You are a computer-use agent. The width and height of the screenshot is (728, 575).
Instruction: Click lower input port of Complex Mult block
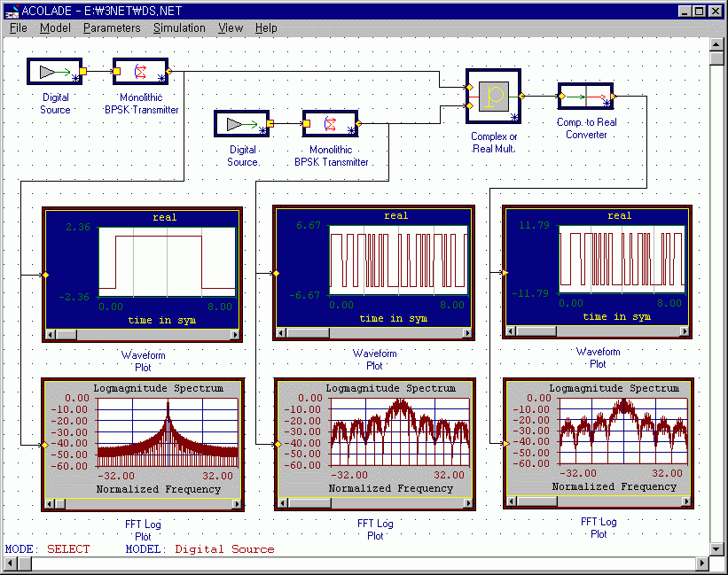(x=469, y=105)
